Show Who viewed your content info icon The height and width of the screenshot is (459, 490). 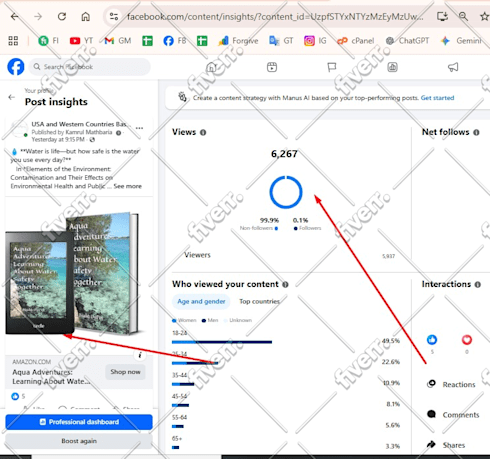tap(285, 284)
